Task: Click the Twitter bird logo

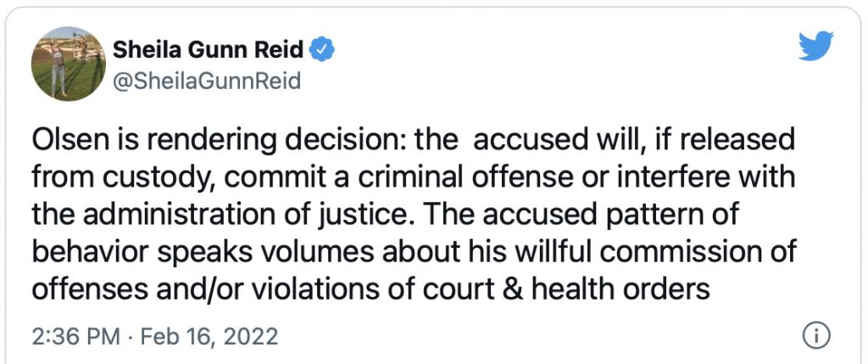Action: coord(816,46)
